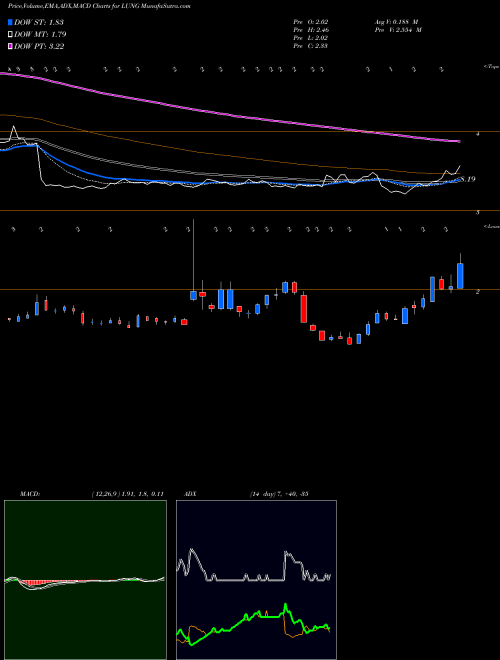Click the MACD '(12,26,9) 1.91, 1.8, 0.11' values
This screenshot has height=660, width=500.
tap(127, 494)
